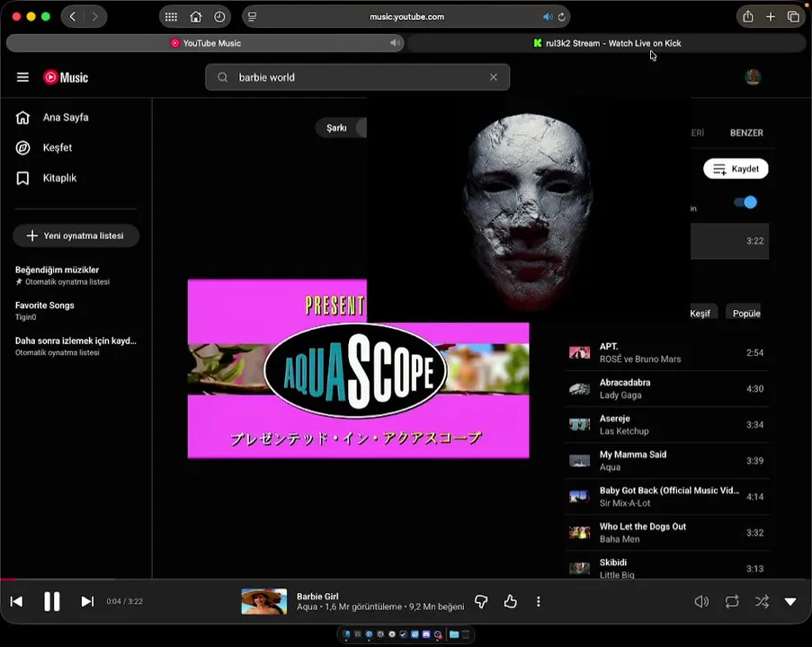Select the Popüle filter chip
The image size is (812, 647).
(745, 313)
